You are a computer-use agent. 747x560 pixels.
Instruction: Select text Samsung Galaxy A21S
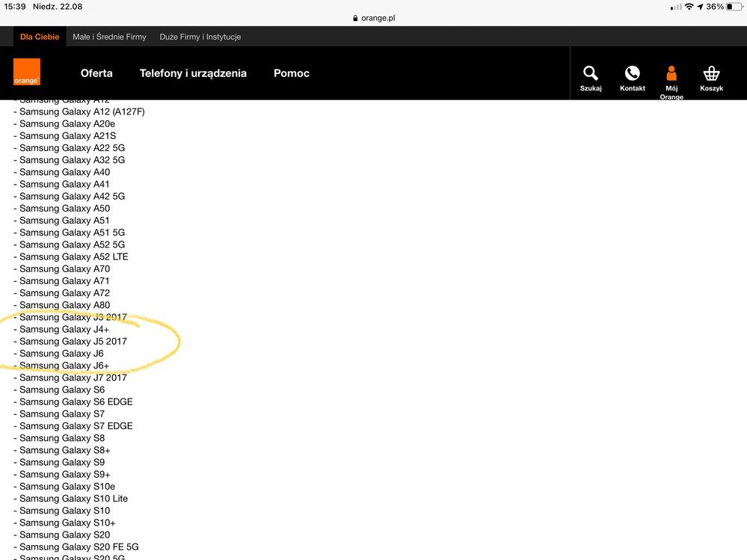pos(67,136)
